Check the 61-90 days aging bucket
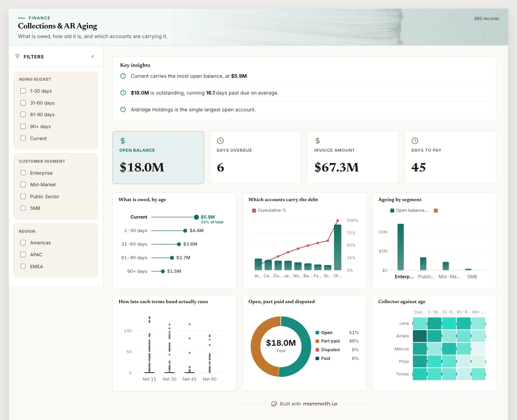The width and height of the screenshot is (517, 420). click(x=23, y=114)
